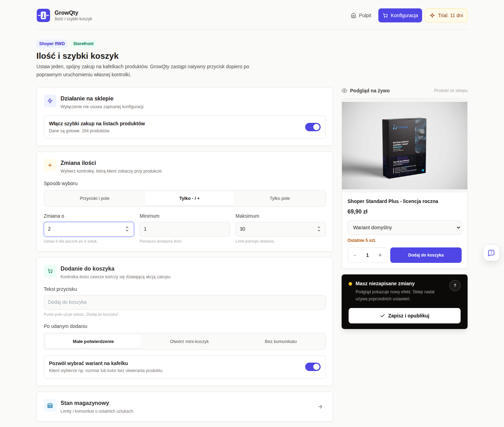Open the Pulpit dashboard link
Image resolution: width=504 pixels, height=427 pixels.
(x=361, y=15)
